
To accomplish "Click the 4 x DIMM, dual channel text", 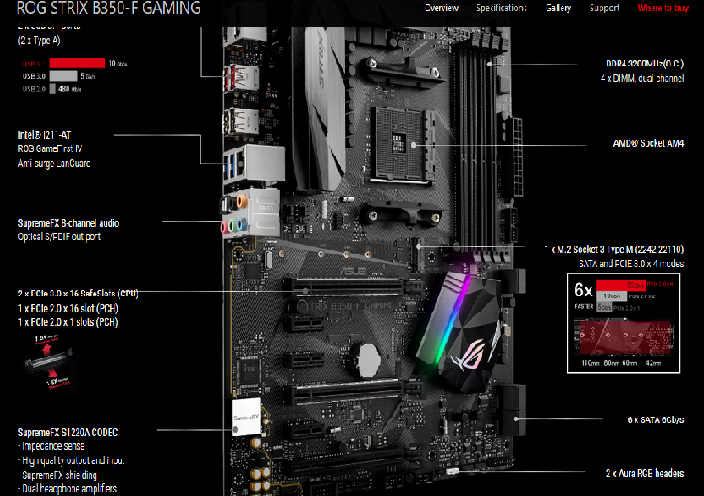I will (x=642, y=78).
